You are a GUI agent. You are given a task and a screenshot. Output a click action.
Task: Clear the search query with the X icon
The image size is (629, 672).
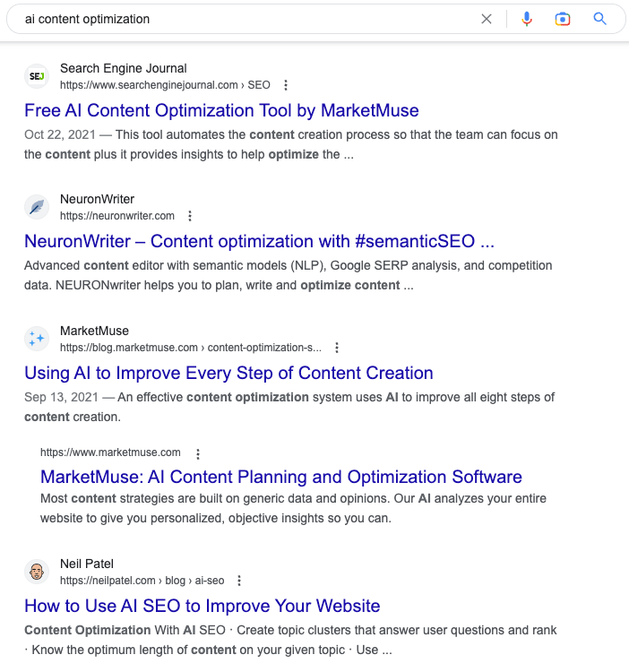point(487,19)
